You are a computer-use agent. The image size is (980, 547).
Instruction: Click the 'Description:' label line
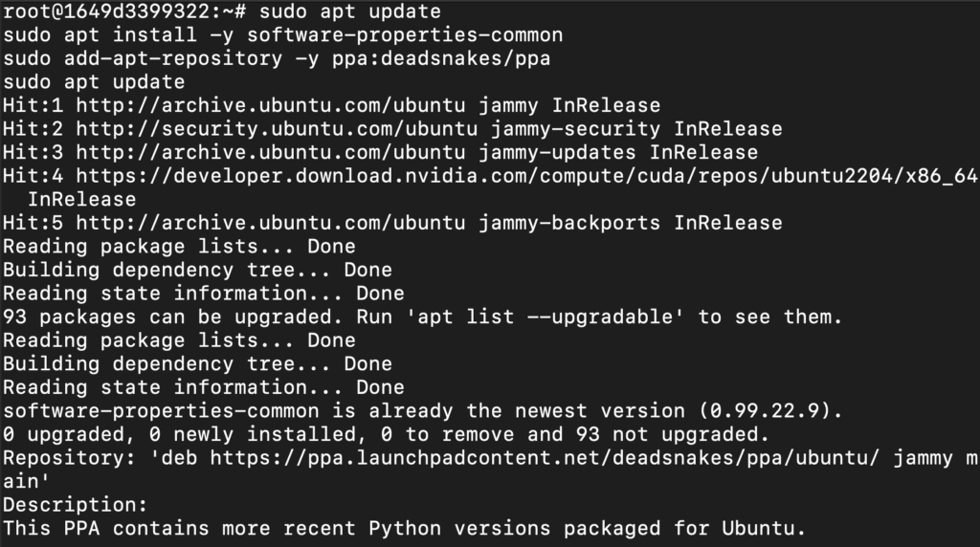(x=75, y=505)
